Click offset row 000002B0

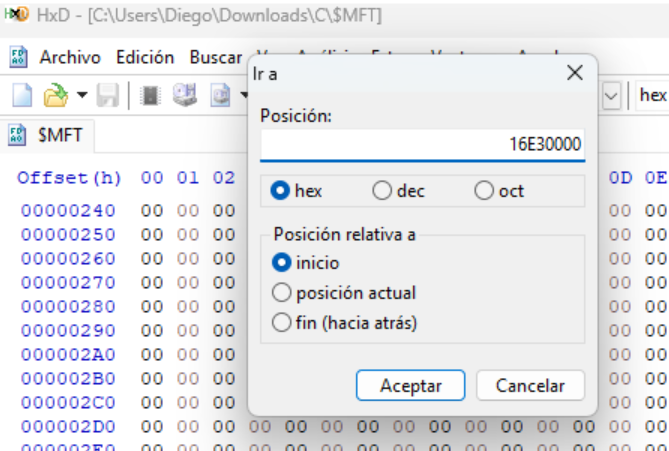(x=68, y=378)
